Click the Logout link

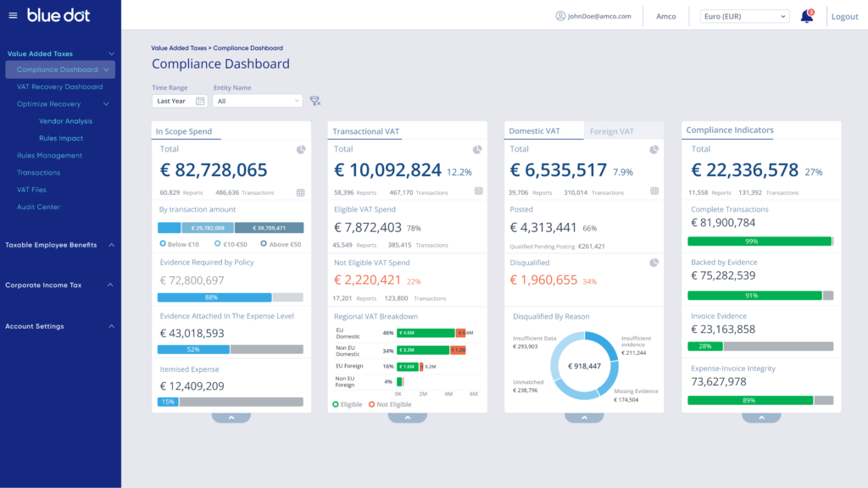pyautogui.click(x=844, y=17)
